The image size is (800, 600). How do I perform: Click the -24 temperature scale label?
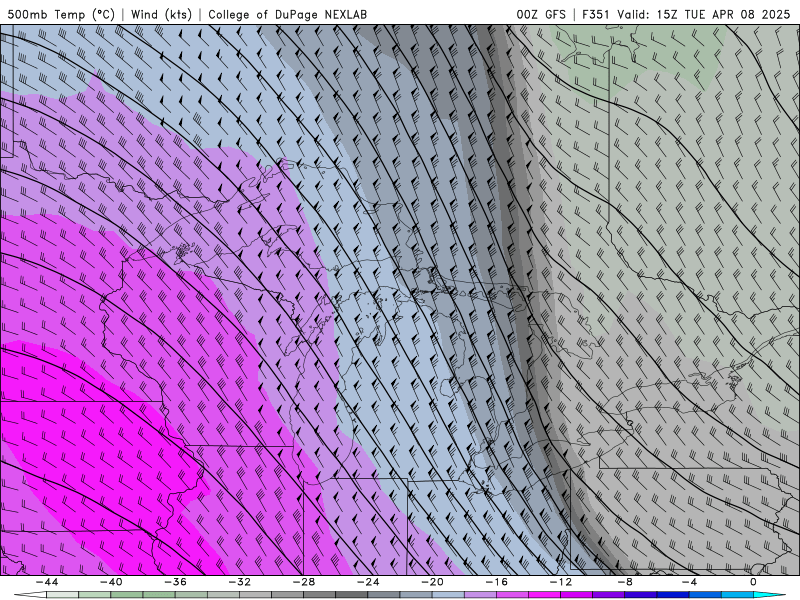[368, 582]
